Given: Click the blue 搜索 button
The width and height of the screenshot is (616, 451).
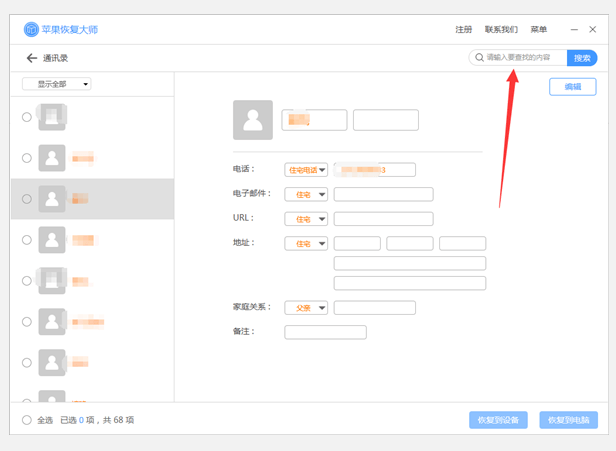Looking at the screenshot, I should (582, 58).
